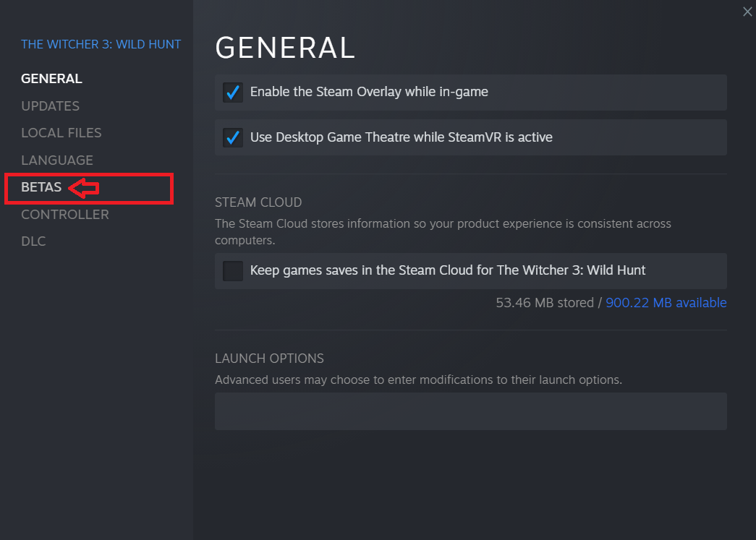This screenshot has width=756, height=540.
Task: Close the properties window with the X
Action: pos(747,12)
